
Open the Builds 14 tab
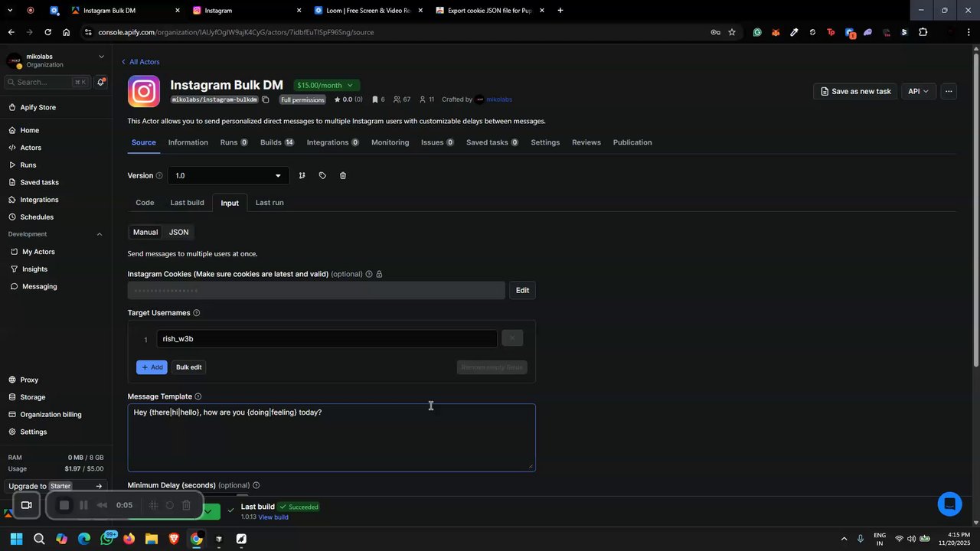[277, 142]
